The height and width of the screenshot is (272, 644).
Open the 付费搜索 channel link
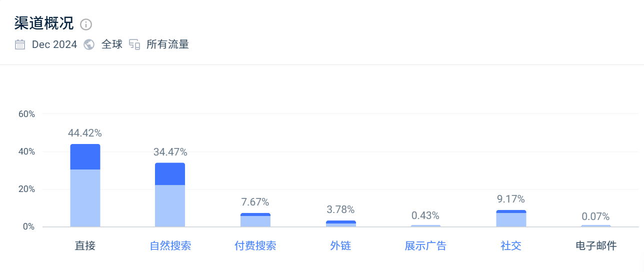click(x=255, y=246)
